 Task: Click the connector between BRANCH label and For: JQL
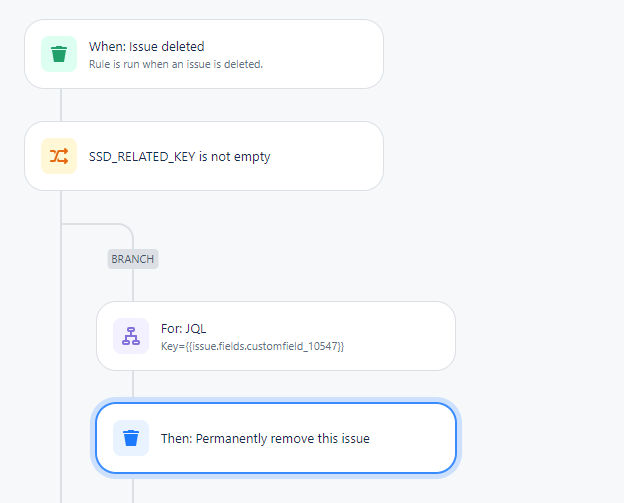[x=133, y=285]
